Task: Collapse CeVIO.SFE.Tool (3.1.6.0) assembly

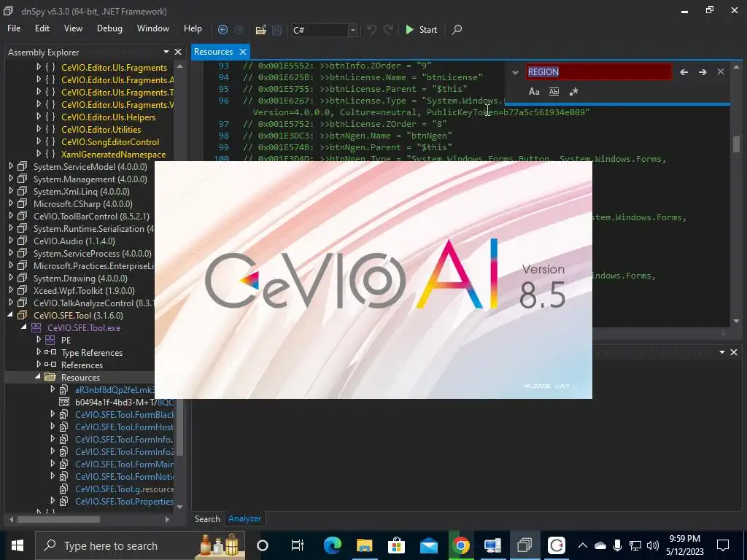Action: pos(10,315)
